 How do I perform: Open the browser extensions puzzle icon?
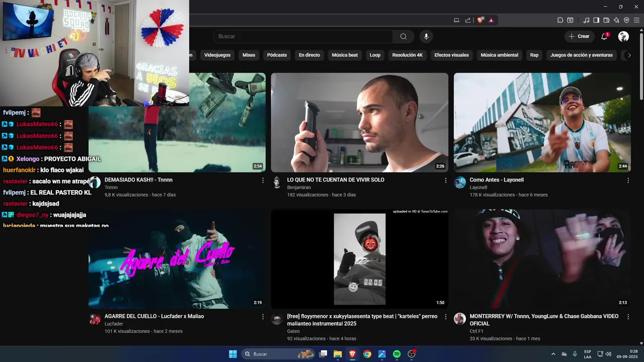coord(560,20)
